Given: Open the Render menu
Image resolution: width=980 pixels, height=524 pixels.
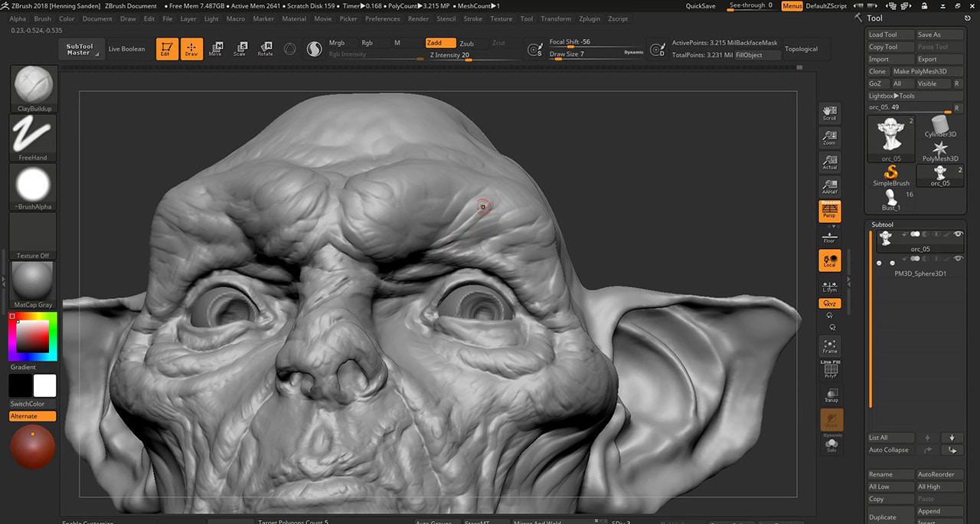Looking at the screenshot, I should [418, 18].
